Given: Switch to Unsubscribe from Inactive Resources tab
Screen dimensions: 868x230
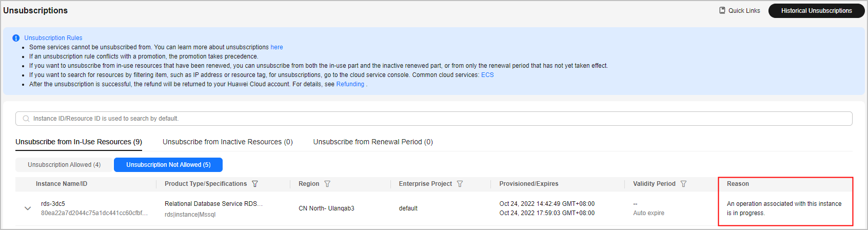Looking at the screenshot, I should [x=227, y=142].
